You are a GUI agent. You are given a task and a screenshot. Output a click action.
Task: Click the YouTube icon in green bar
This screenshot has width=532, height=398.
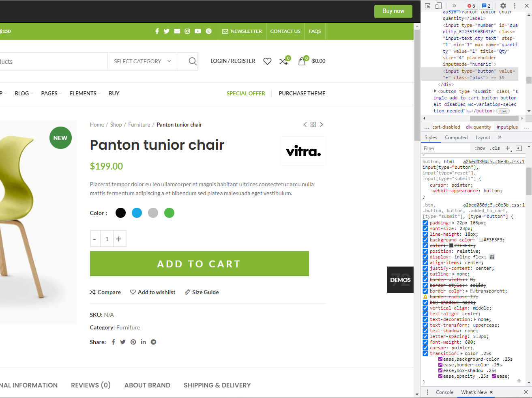point(198,31)
